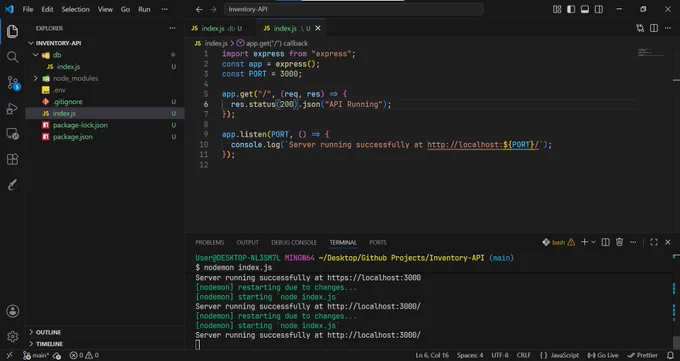Maximize the terminal panel size
Viewport: 680px width, 361px height.
tap(654, 242)
